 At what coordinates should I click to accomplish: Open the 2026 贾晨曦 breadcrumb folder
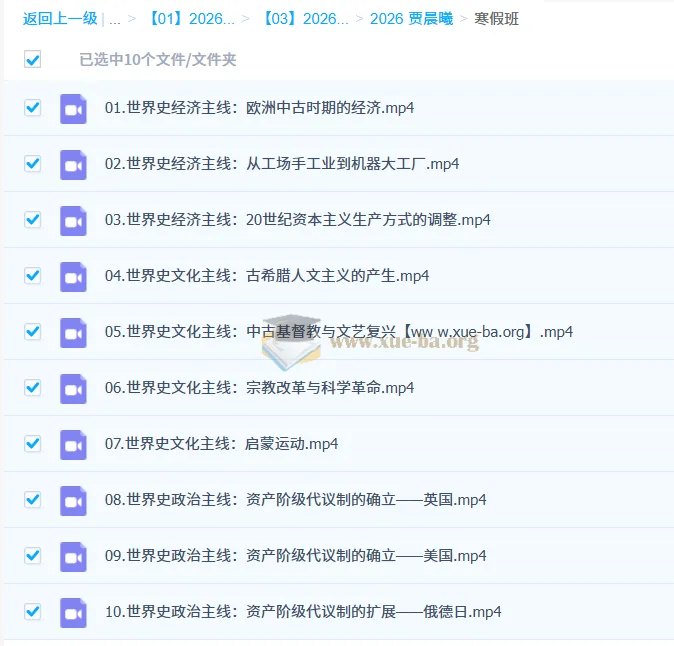tap(411, 19)
